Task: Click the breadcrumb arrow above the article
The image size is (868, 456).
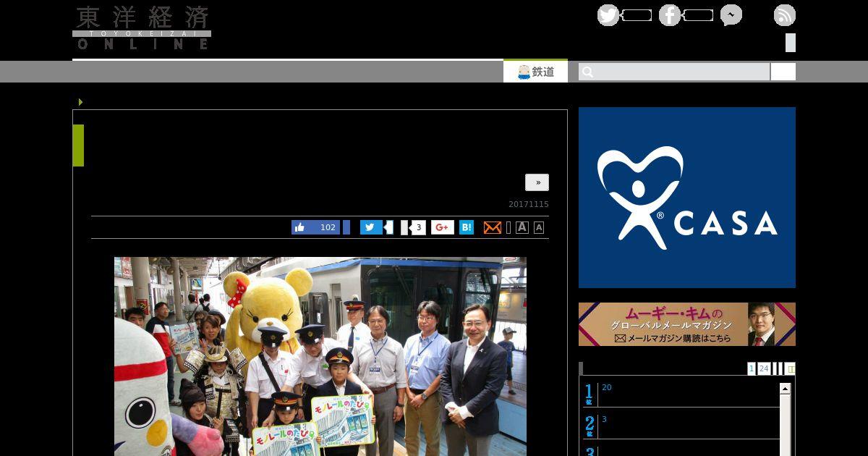Action: pos(80,102)
